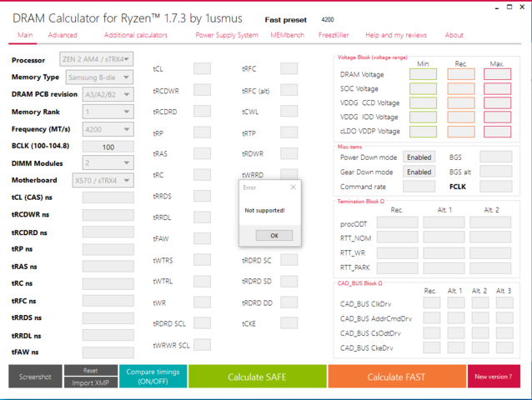The height and width of the screenshot is (400, 532).
Task: Click the tWRWR SCL timing box
Action: (x=203, y=344)
